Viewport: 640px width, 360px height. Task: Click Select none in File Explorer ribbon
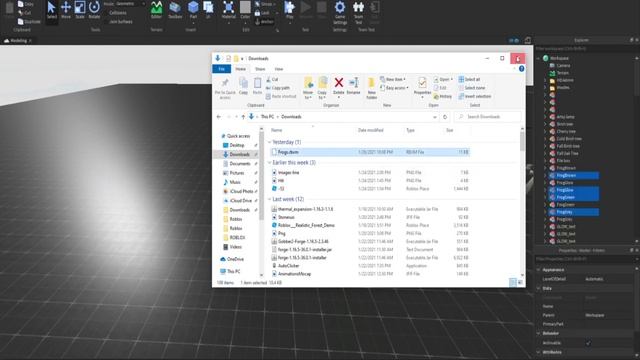tap(472, 88)
